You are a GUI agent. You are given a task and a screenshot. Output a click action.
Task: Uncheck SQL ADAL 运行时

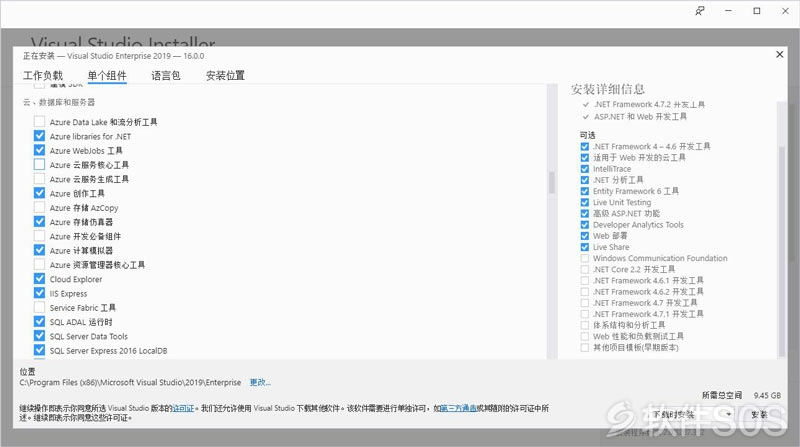click(x=39, y=321)
